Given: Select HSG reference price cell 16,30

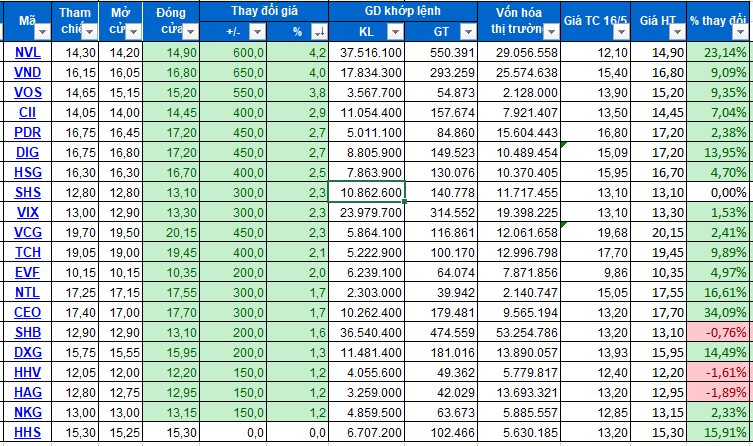Looking at the screenshot, I should pyautogui.click(x=75, y=172).
